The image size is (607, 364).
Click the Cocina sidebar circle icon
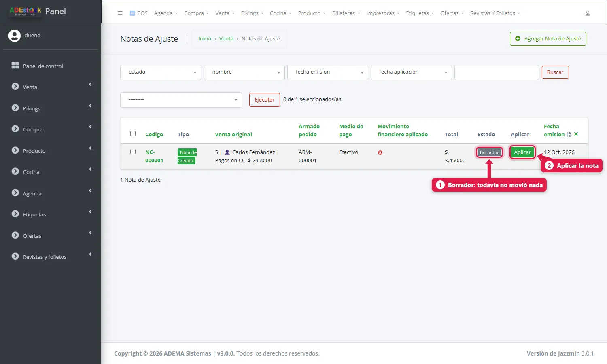[15, 171]
